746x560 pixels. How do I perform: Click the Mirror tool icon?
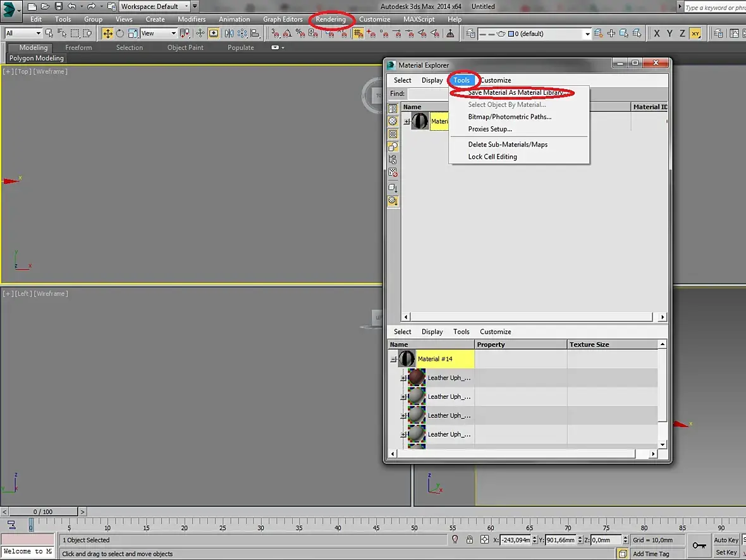pos(229,33)
